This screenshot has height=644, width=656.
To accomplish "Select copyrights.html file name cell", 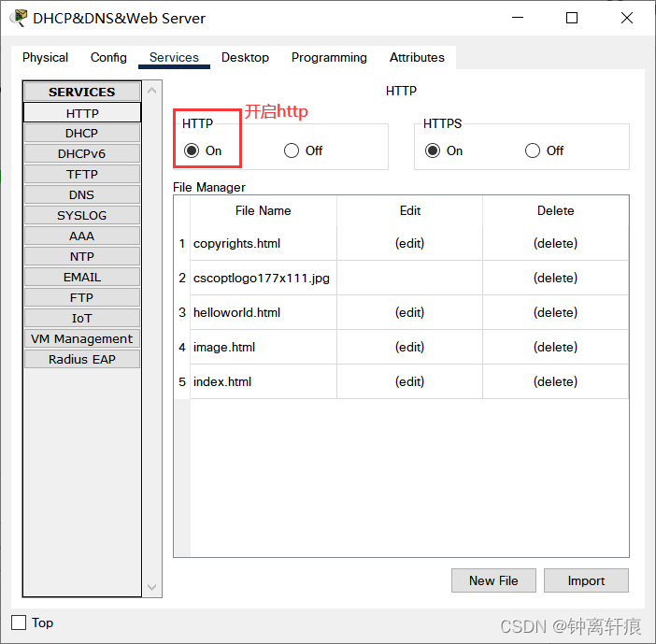I will pyautogui.click(x=264, y=243).
